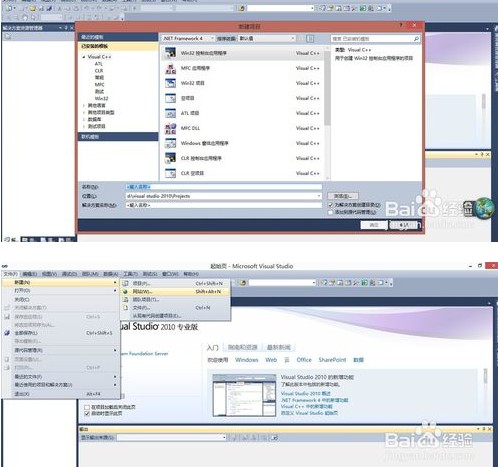Toggle show start page on startup checkbox

[x=87, y=414]
